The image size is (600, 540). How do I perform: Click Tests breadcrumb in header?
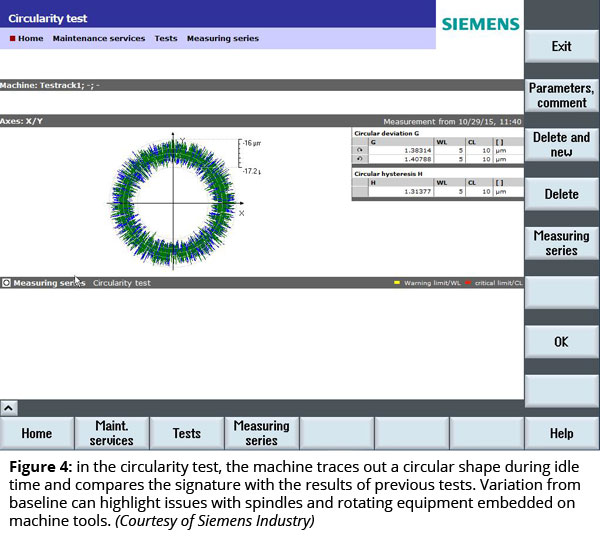(x=166, y=38)
